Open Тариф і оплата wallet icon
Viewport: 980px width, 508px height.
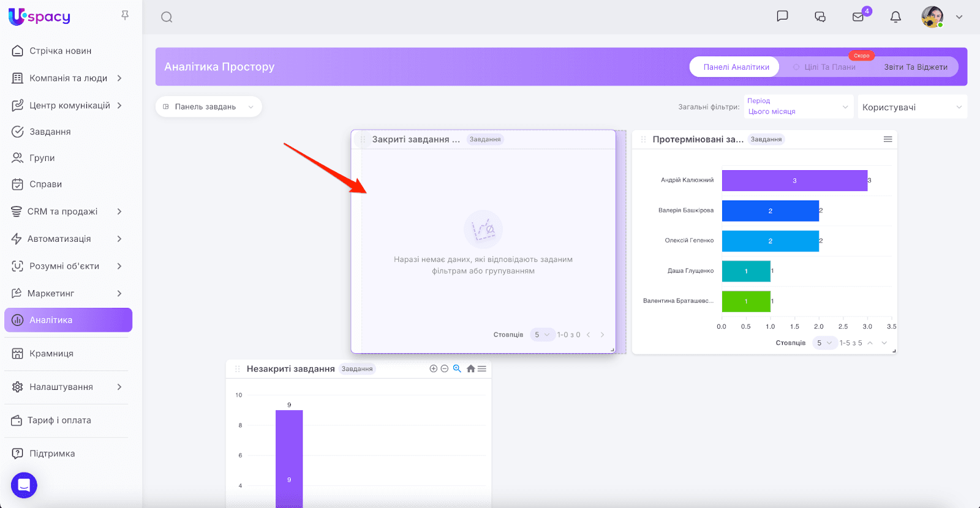coord(17,420)
